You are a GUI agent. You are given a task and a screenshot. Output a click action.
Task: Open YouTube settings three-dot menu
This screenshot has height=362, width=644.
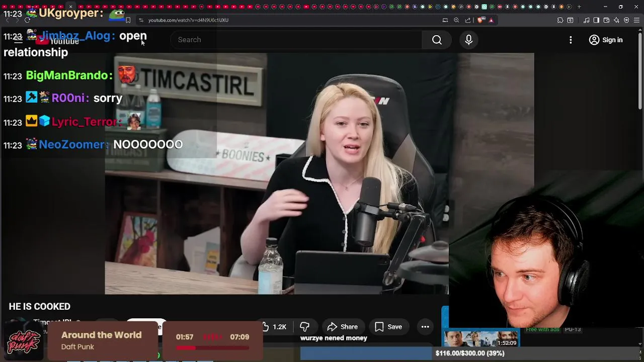[571, 40]
